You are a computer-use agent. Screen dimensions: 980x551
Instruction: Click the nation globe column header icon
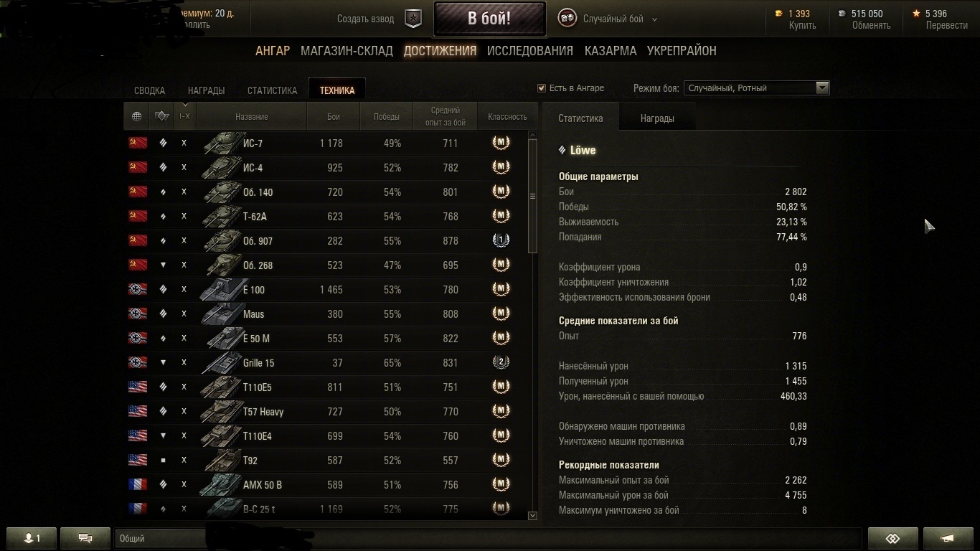[137, 116]
